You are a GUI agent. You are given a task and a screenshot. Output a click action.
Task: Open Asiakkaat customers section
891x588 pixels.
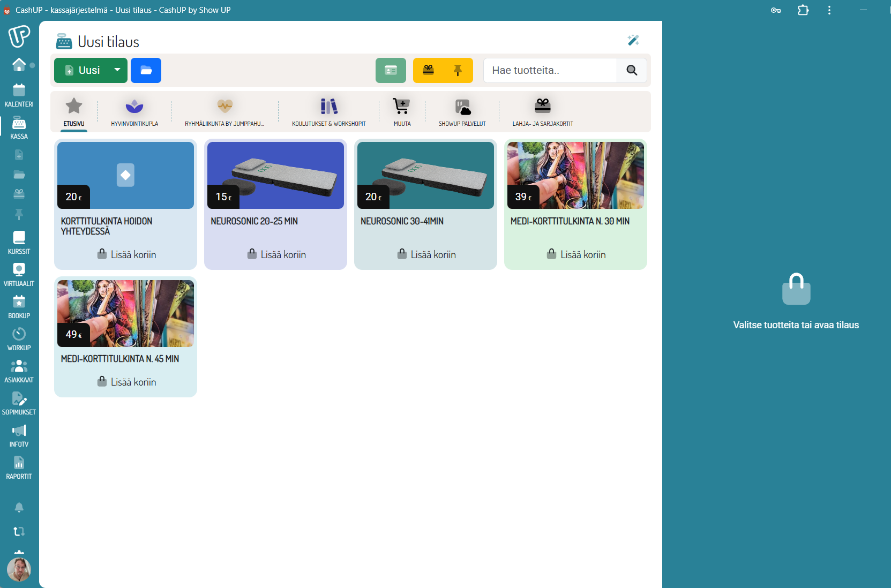[x=19, y=371]
